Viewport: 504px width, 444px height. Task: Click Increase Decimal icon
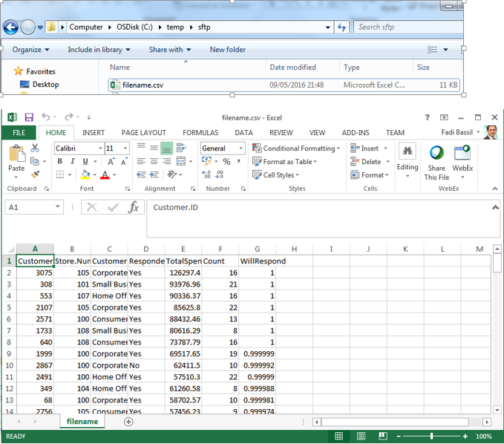coord(206,174)
